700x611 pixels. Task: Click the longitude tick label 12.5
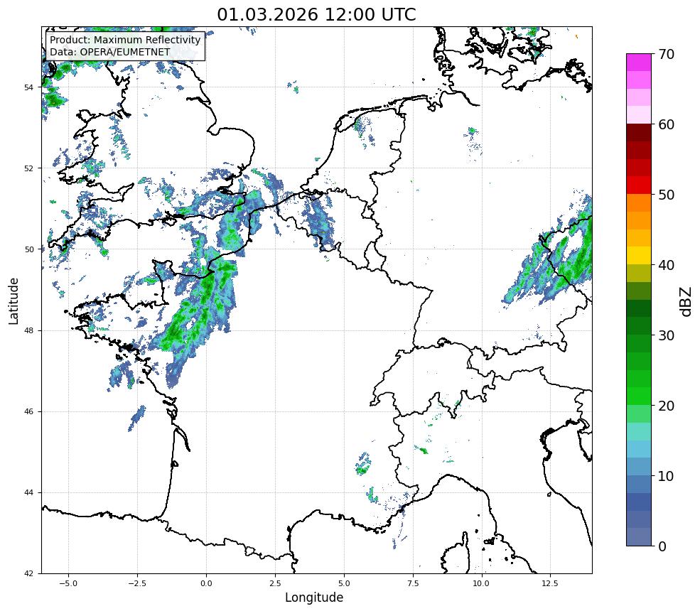[550, 583]
